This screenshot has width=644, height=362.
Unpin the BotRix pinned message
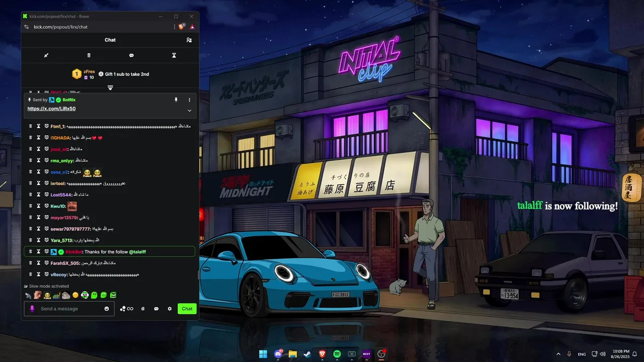pyautogui.click(x=176, y=100)
